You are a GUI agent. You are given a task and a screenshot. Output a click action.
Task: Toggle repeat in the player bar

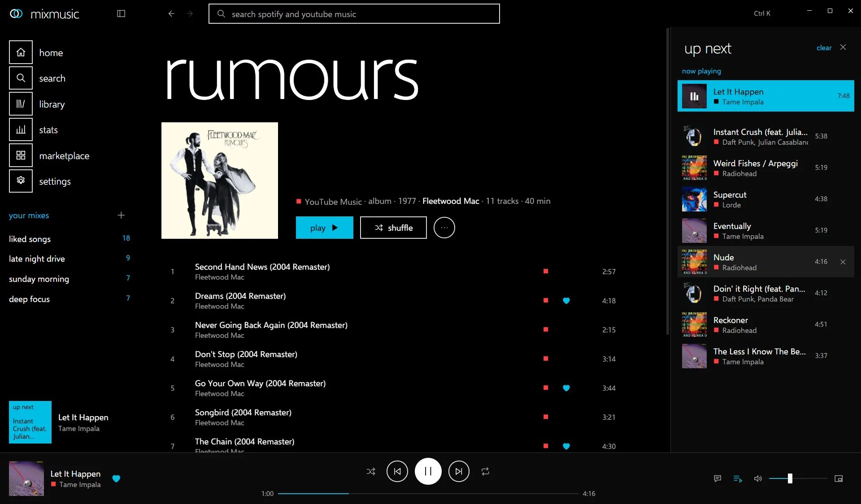click(485, 471)
